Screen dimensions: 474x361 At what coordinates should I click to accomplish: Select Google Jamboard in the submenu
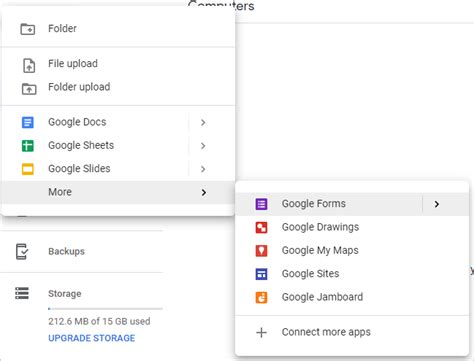(352, 297)
